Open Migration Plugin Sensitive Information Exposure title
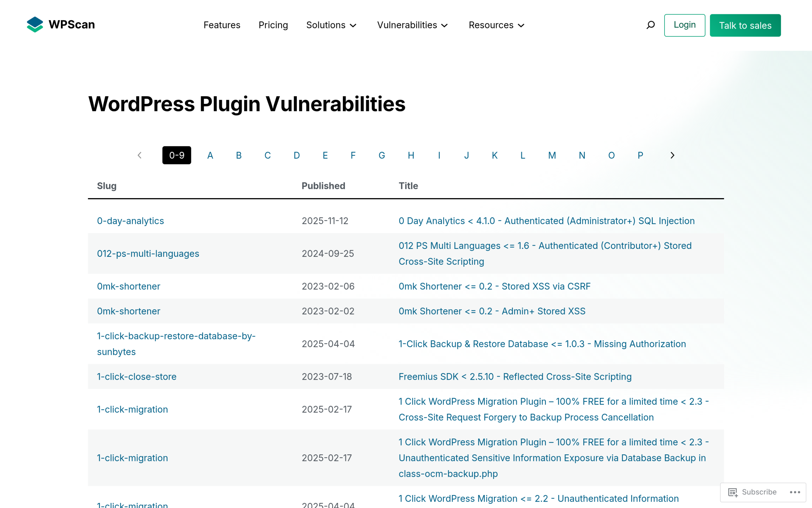This screenshot has width=812, height=508. pyautogui.click(x=553, y=458)
